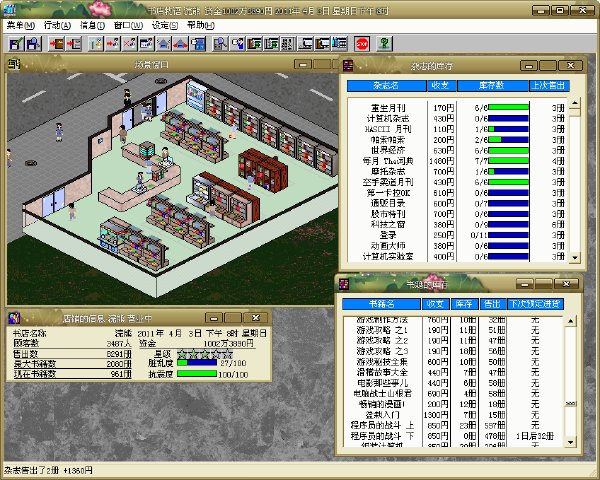Select the 摩托杂志 magazine row
Viewport: 600px width, 480px height.
click(x=458, y=171)
